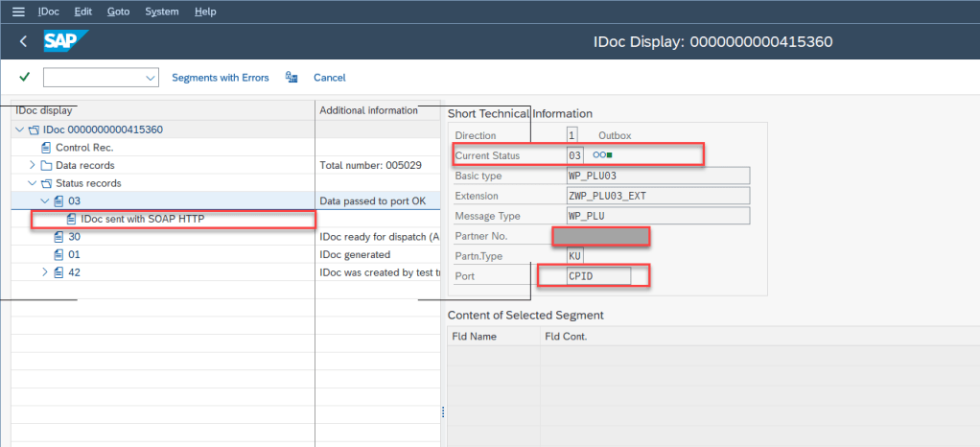
Task: Click Segments with Errors button
Action: click(220, 78)
